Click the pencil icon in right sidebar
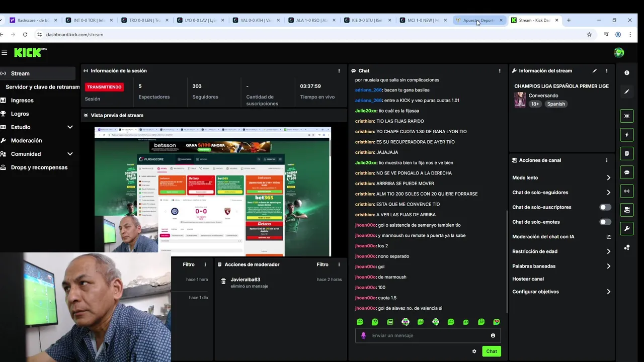This screenshot has width=644, height=362. click(627, 92)
